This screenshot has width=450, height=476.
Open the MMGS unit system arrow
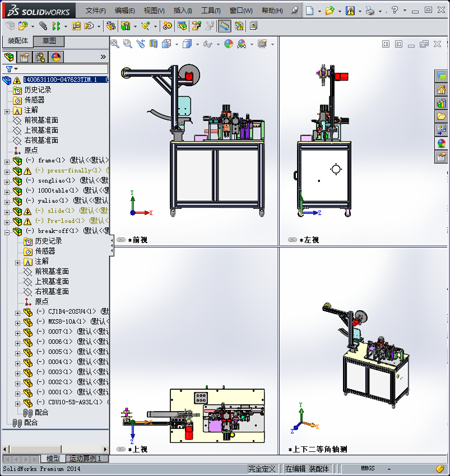click(x=389, y=469)
